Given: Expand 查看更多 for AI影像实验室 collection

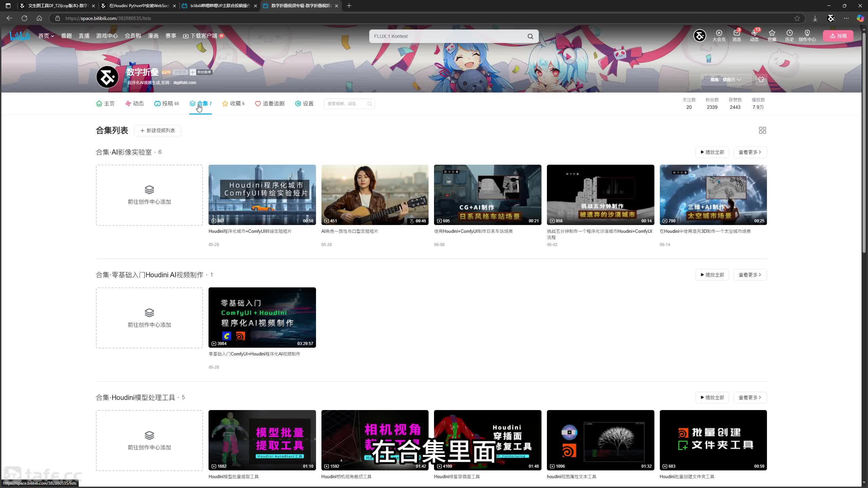Looking at the screenshot, I should (x=750, y=152).
